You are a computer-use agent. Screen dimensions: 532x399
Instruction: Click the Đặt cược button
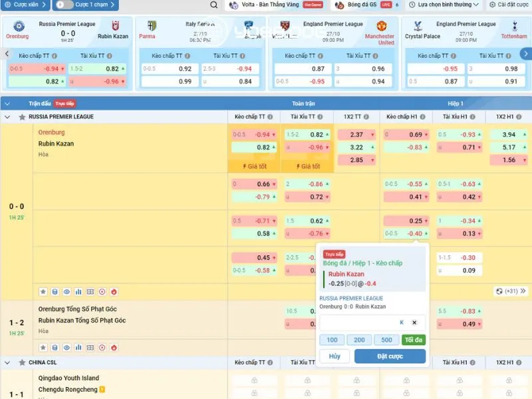(390, 356)
